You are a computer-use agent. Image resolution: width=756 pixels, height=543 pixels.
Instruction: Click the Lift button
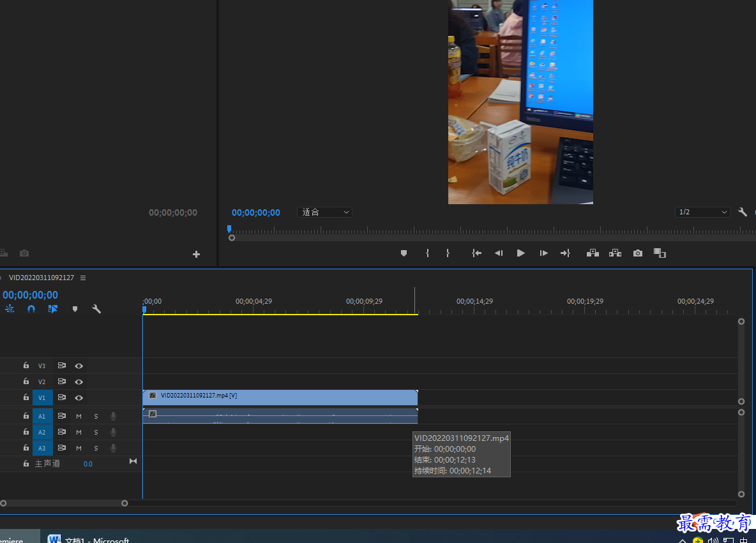(x=593, y=253)
